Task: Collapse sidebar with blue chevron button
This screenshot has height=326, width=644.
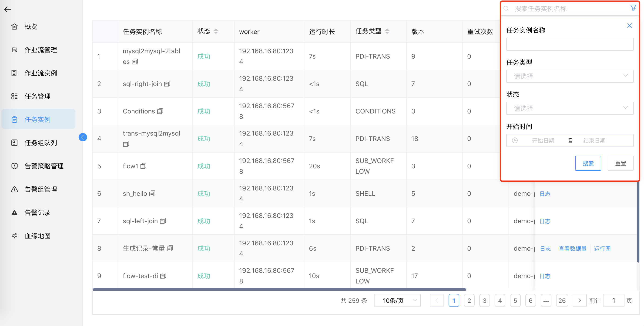Action: tap(83, 137)
